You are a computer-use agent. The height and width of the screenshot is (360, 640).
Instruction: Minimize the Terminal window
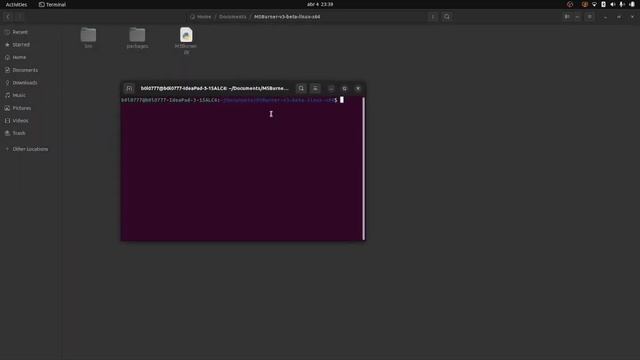331,89
